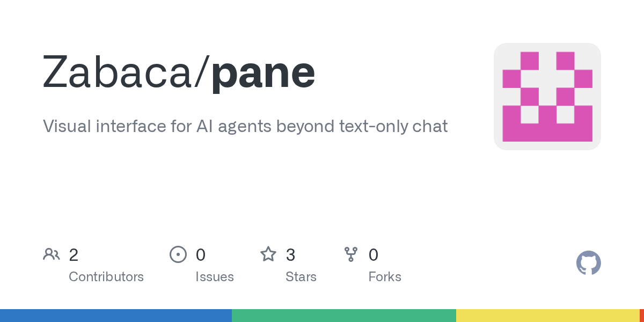
Task: Click the "Forks" label
Action: 385,277
